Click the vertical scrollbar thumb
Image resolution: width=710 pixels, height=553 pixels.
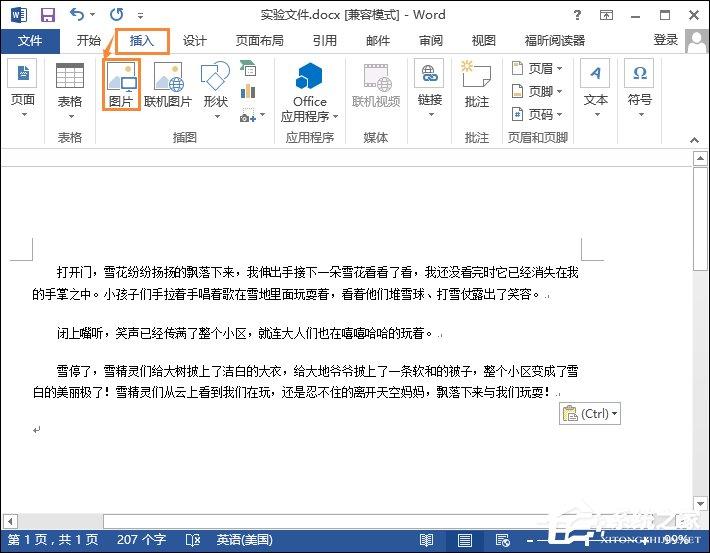coord(700,219)
